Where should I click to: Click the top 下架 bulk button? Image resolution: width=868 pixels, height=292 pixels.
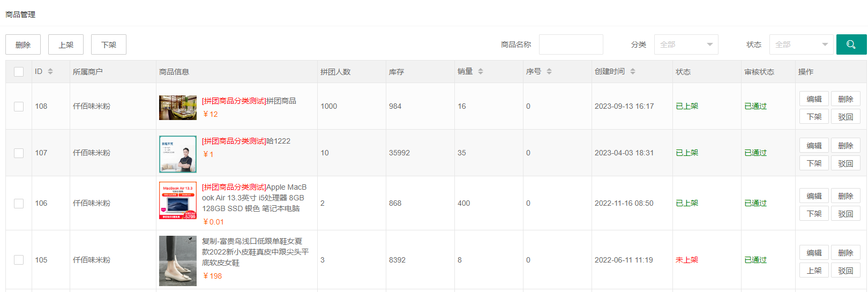[x=109, y=44]
